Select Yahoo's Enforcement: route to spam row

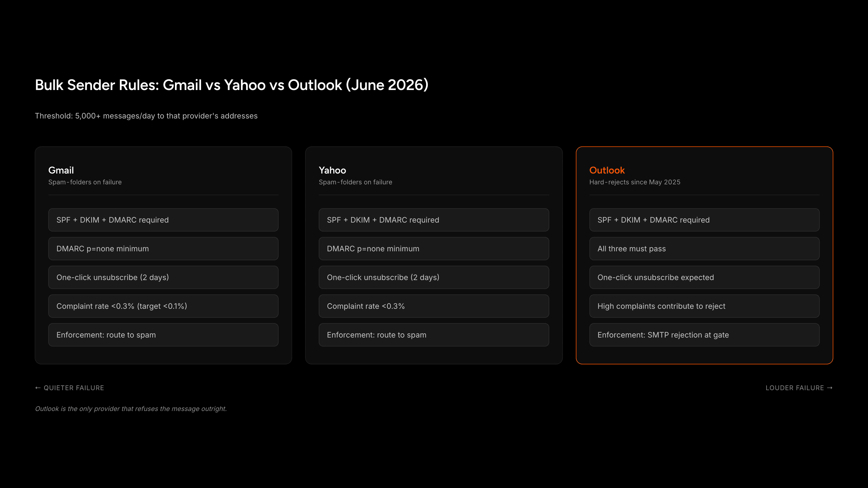434,335
